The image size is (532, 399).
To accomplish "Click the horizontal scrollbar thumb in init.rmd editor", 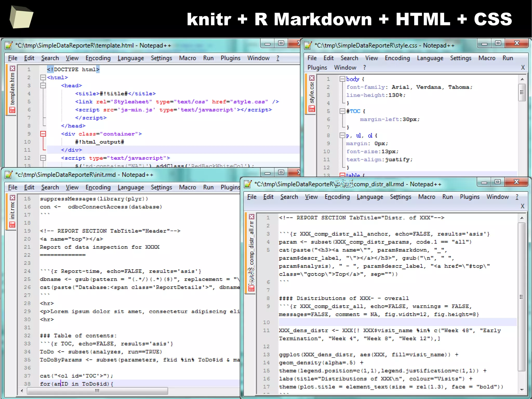I will pos(97,391).
